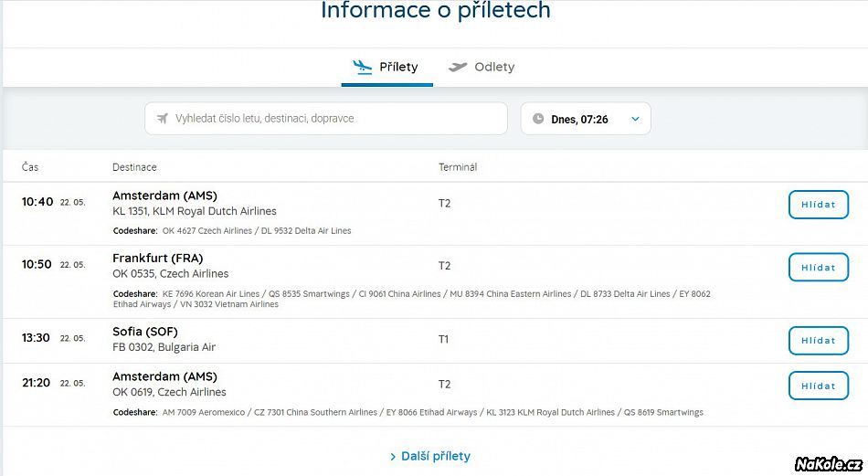Expand the time dropdown chevron arrow
The height and width of the screenshot is (476, 868).
click(x=635, y=119)
